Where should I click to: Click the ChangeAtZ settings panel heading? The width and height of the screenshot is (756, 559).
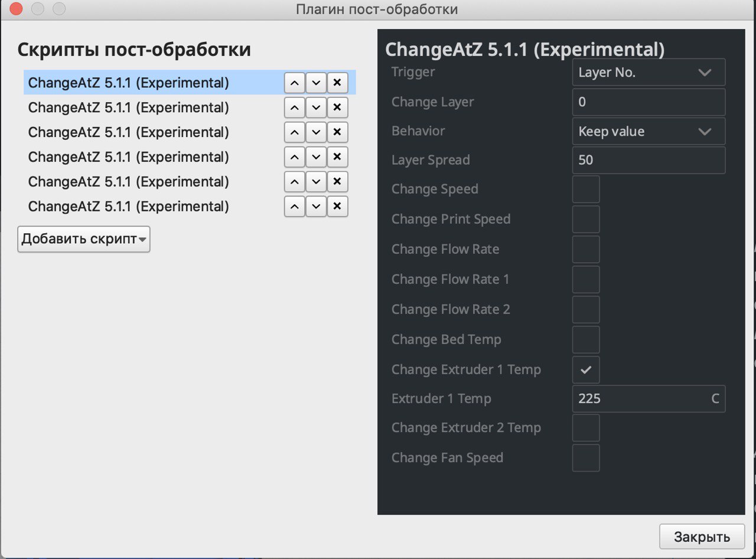[x=525, y=50]
